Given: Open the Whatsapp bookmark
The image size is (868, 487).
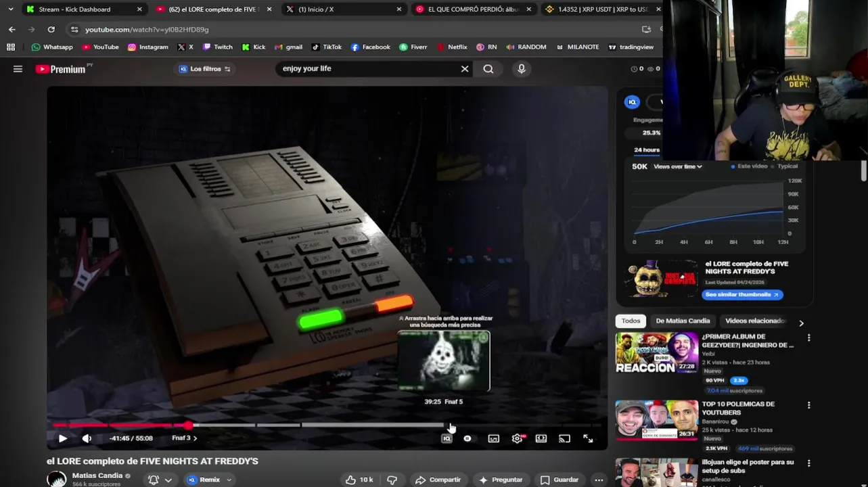Looking at the screenshot, I should click(x=52, y=47).
